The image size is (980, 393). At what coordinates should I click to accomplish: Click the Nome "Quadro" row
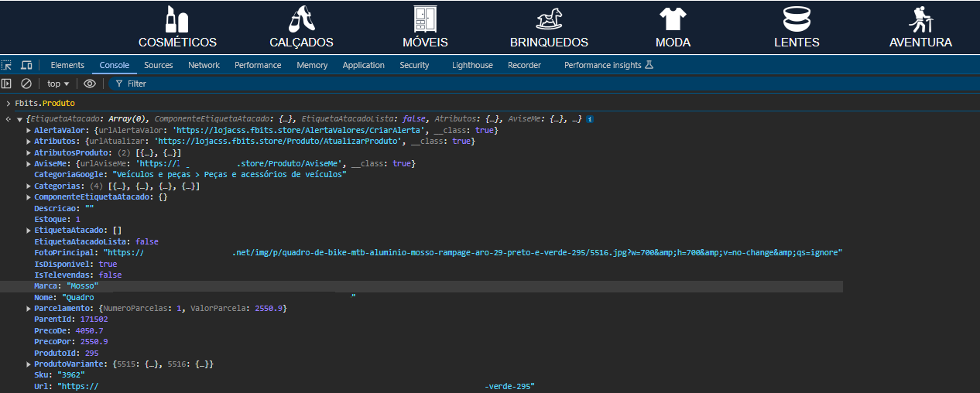(195, 297)
